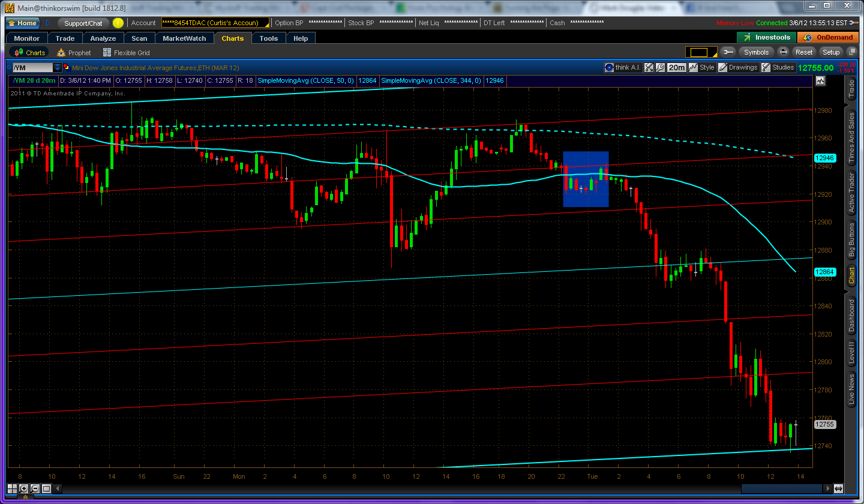Open the Trade side panel tab
Screen dimensions: 864x504
click(851, 89)
